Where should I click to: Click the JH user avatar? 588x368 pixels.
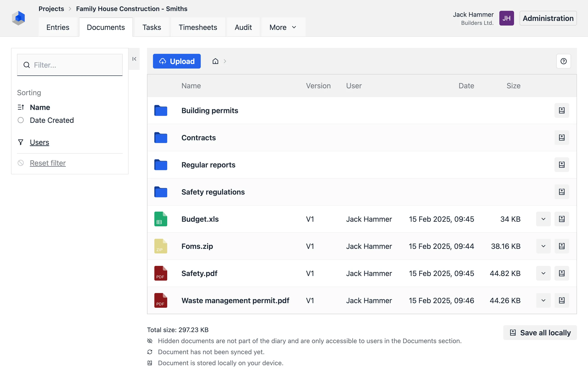tap(506, 18)
